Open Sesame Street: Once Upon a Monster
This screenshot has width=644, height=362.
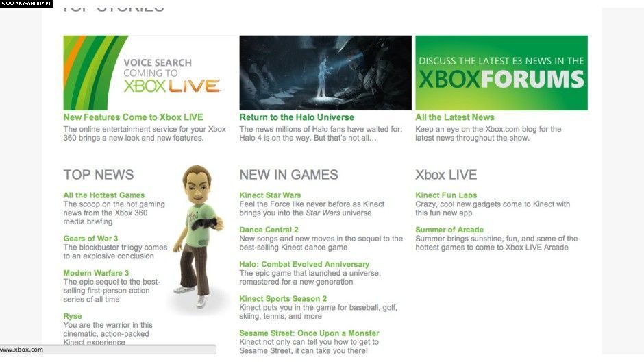point(309,333)
